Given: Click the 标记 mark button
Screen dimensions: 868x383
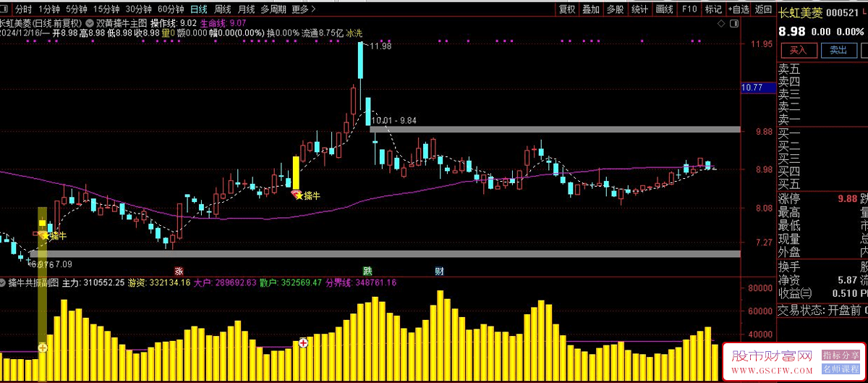Looking at the screenshot, I should [x=713, y=9].
